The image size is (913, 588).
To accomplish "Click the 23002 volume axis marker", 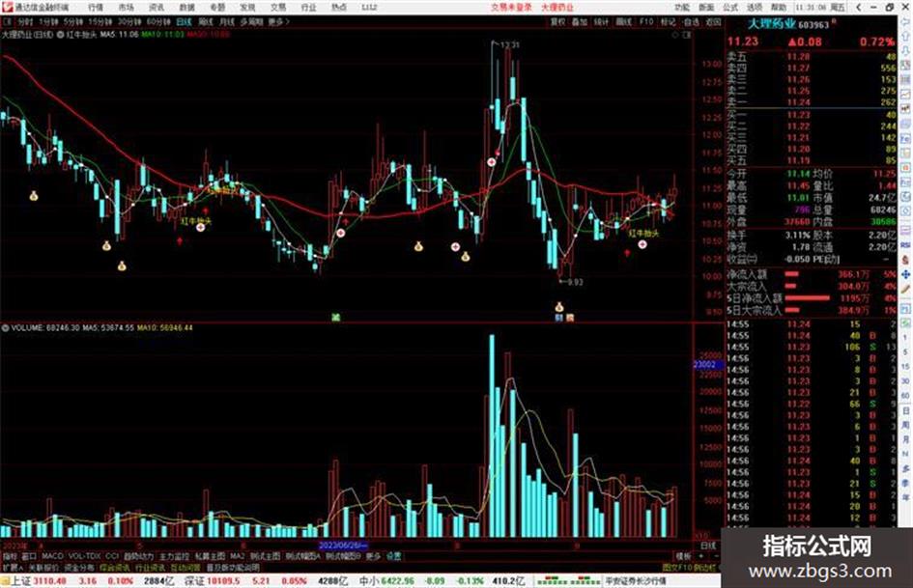I will (706, 364).
